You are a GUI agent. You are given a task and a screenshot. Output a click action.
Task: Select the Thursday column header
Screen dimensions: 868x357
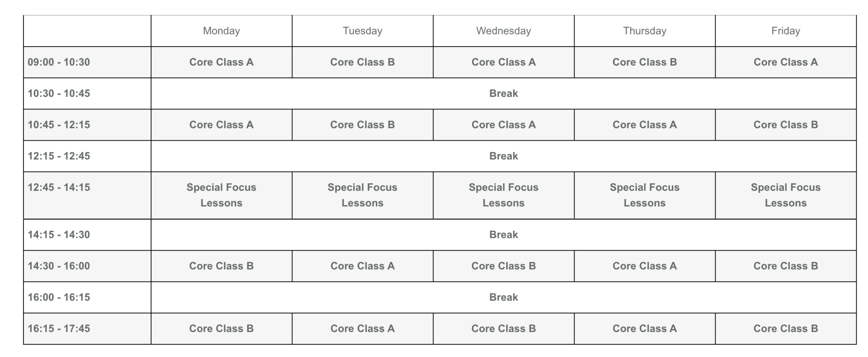point(645,31)
